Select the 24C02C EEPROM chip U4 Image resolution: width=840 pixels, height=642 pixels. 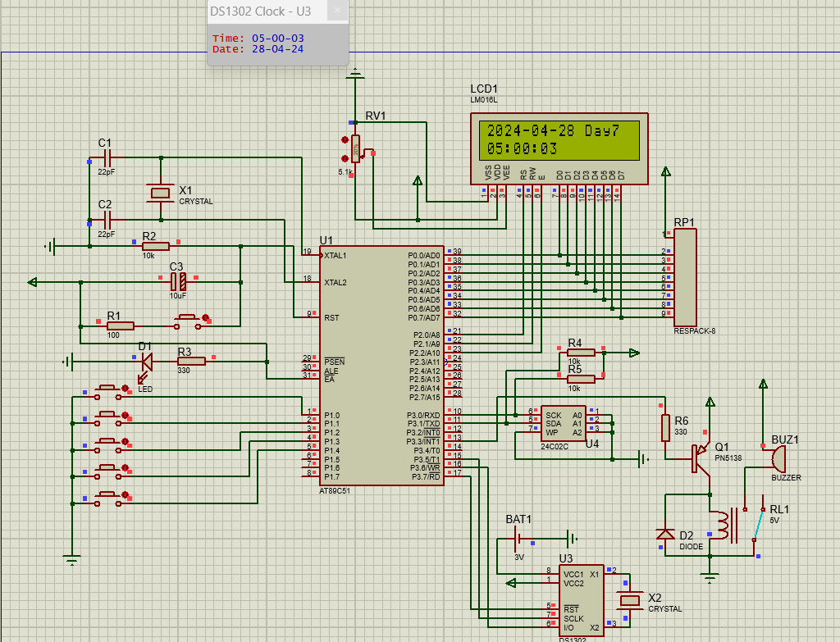563,424
